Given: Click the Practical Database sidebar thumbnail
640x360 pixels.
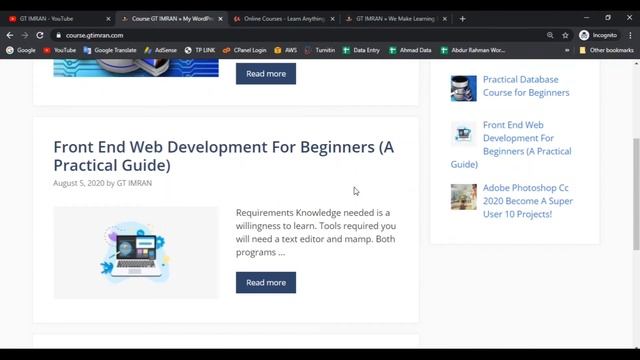Looking at the screenshot, I should [x=463, y=88].
